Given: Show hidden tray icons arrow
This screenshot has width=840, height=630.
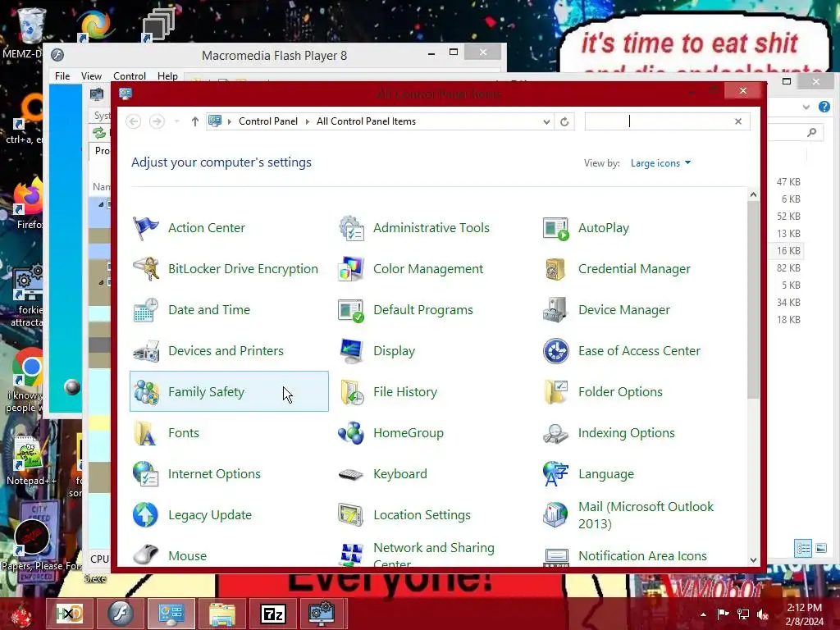Looking at the screenshot, I should (703, 614).
